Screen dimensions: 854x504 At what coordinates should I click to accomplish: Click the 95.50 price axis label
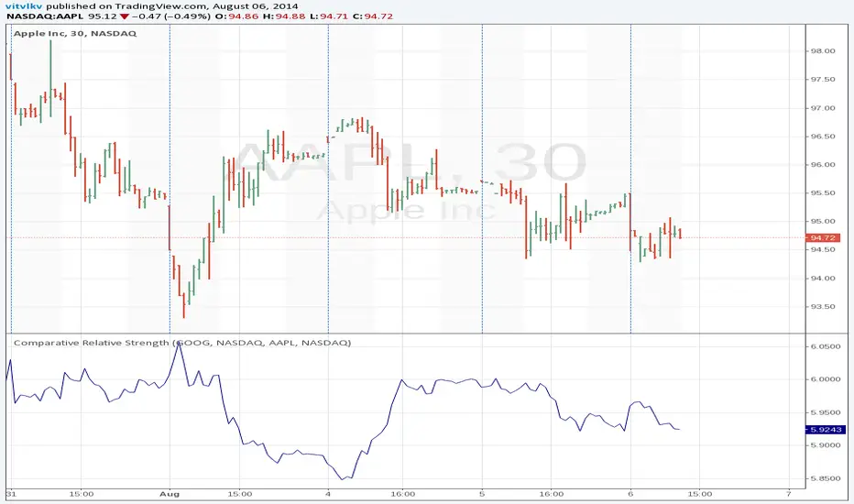click(x=823, y=192)
